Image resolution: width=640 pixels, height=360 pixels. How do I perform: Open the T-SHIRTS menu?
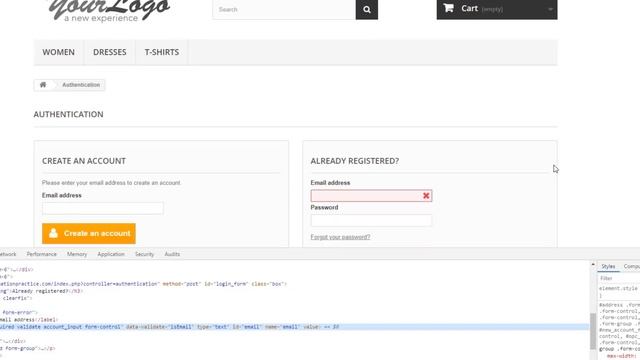click(162, 52)
